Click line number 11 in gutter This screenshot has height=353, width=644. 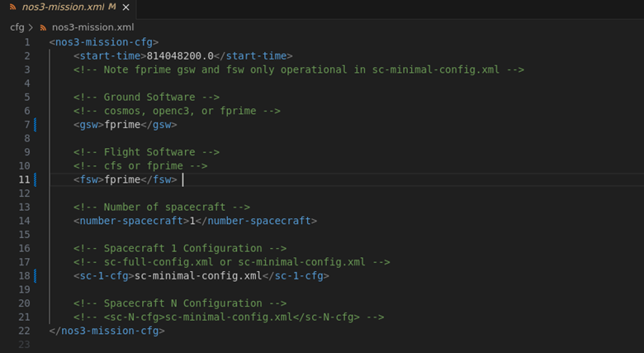pos(24,179)
